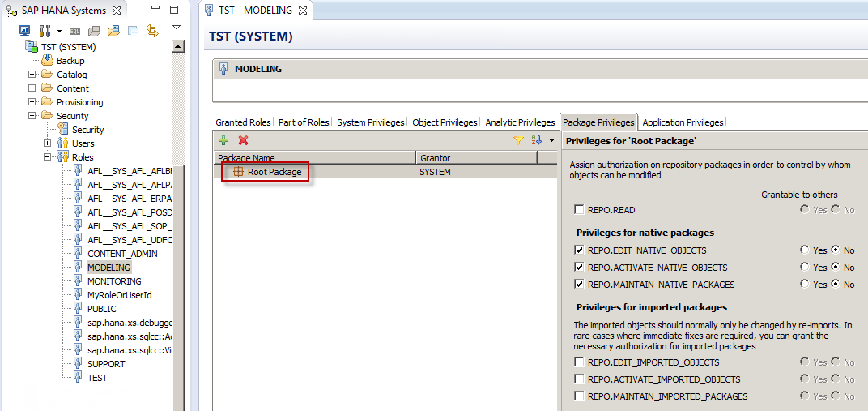Select the Root Package row
Image resolution: width=868 pixels, height=411 pixels.
[385, 172]
